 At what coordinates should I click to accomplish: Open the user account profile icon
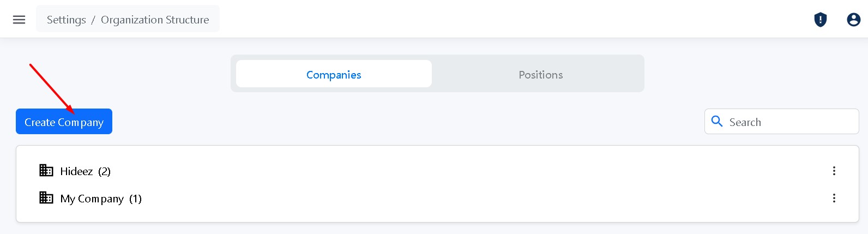pyautogui.click(x=853, y=20)
